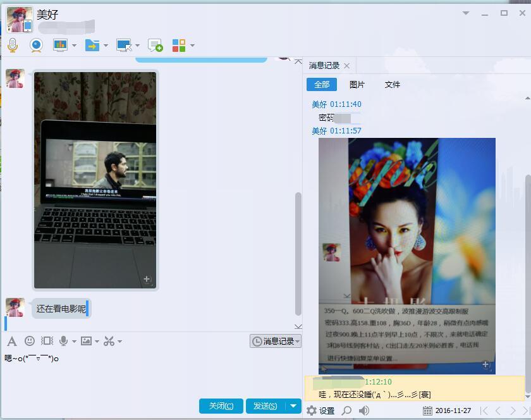The width and height of the screenshot is (531, 420).
Task: Expand the screenshot options dropdown arrow
Action: pyautogui.click(x=119, y=342)
